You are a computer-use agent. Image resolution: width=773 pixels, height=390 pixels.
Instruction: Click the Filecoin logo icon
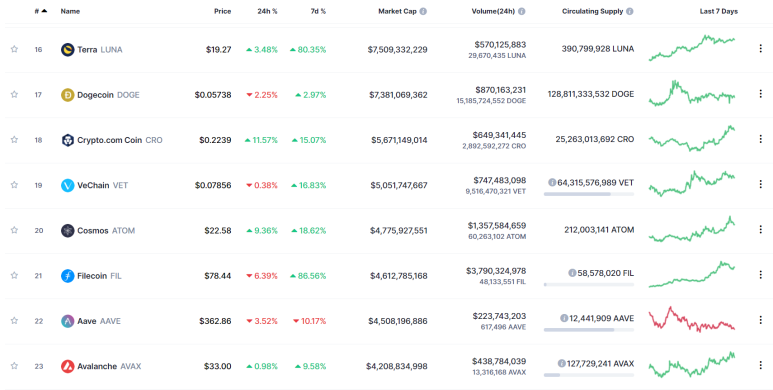[x=68, y=276]
